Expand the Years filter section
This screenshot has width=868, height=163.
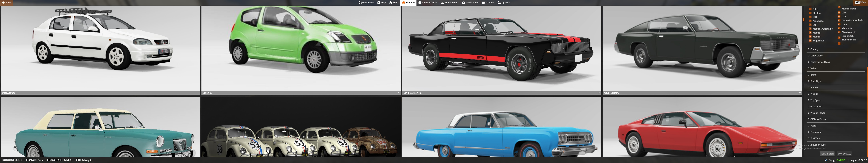(836, 126)
